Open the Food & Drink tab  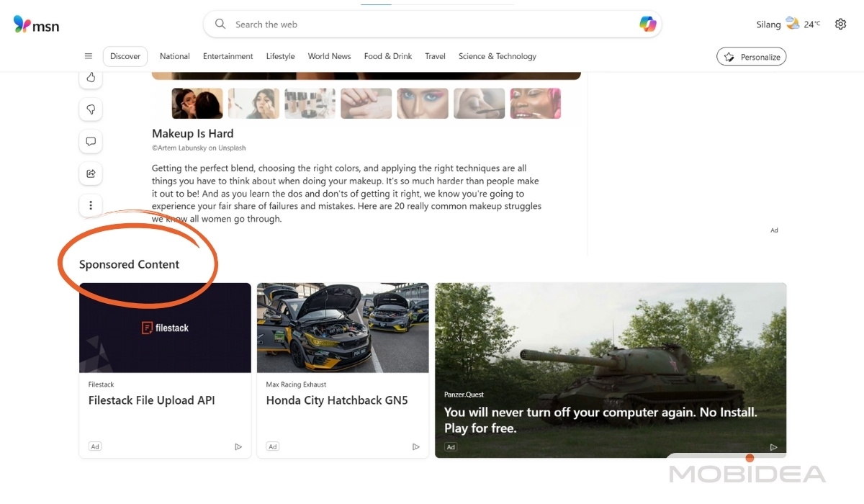[388, 56]
